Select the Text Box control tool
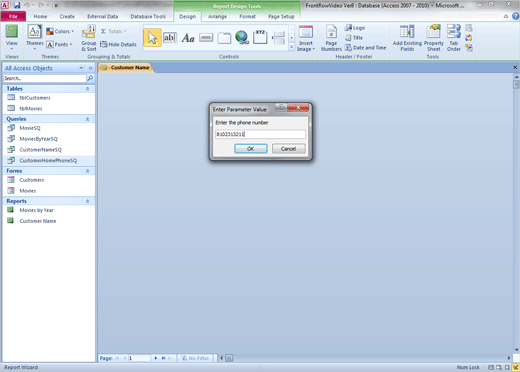 (x=169, y=38)
